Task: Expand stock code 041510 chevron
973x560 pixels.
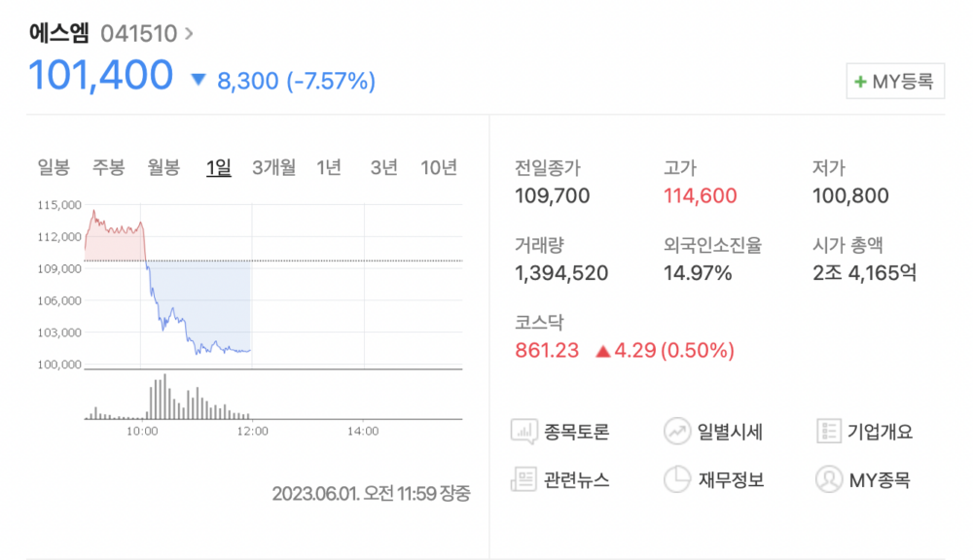Action: pyautogui.click(x=189, y=34)
